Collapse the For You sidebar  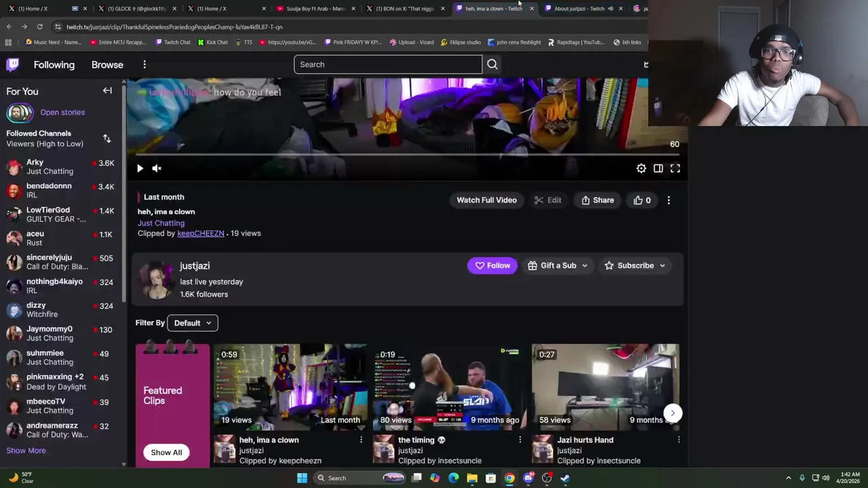point(107,91)
